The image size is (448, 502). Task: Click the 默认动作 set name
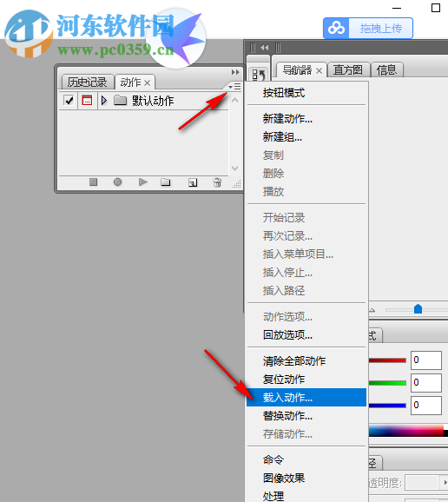click(x=153, y=101)
